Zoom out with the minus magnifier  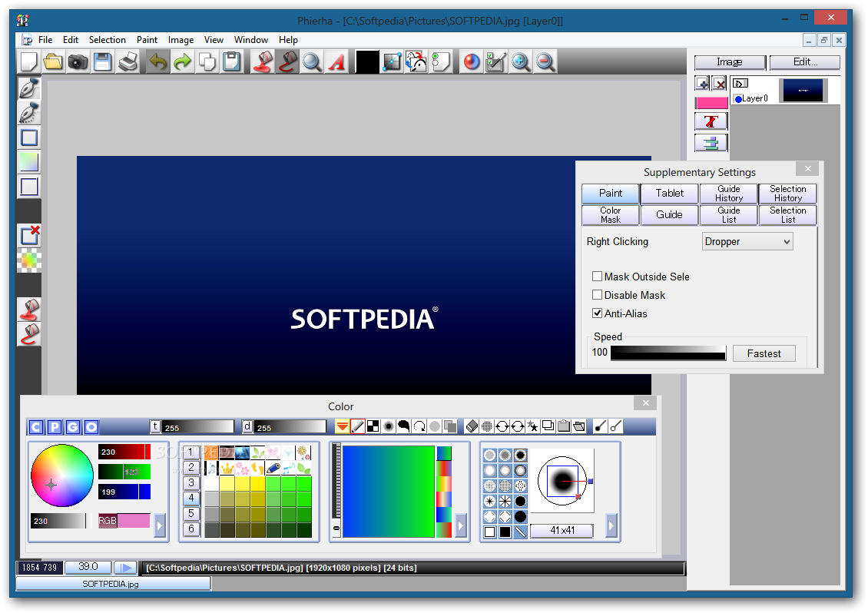click(x=545, y=62)
